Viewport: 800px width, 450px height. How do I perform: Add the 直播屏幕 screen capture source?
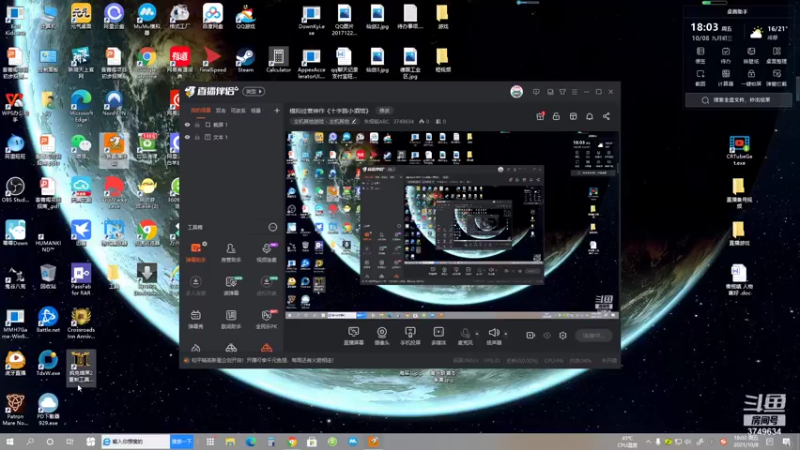[354, 336]
